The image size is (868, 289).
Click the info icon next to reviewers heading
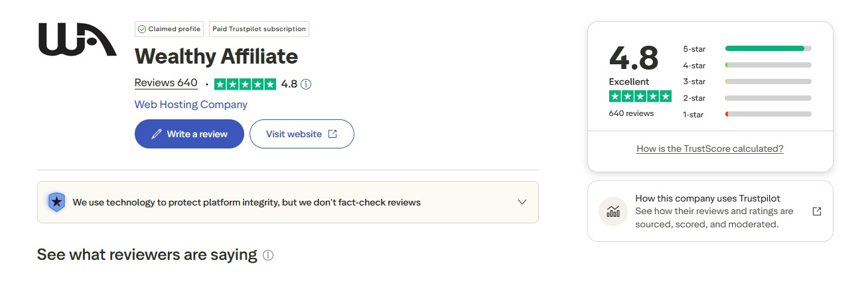pos(268,255)
